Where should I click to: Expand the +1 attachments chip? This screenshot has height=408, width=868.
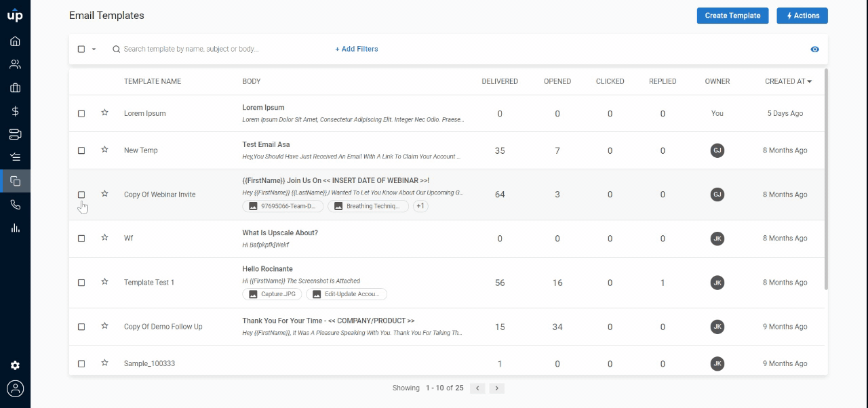[420, 206]
